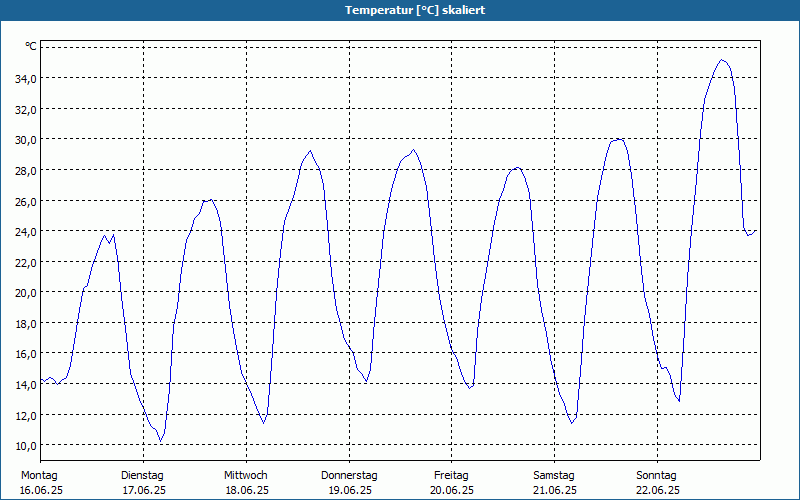Click the 16,0 y-axis value

(x=27, y=354)
